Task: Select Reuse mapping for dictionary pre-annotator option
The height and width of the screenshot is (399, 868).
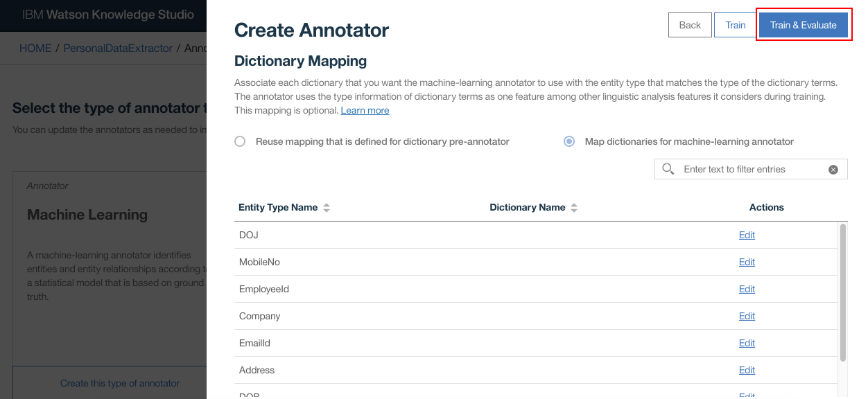Action: 240,141
